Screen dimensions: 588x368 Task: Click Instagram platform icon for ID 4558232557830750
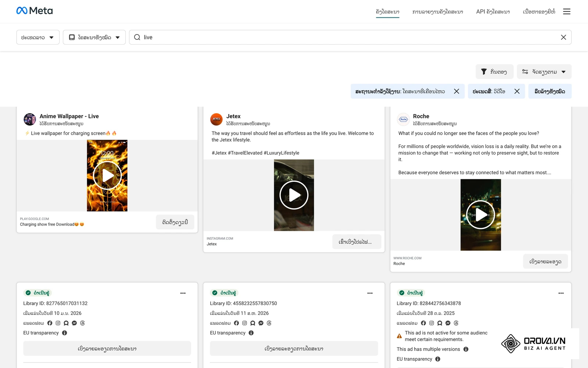pos(245,323)
